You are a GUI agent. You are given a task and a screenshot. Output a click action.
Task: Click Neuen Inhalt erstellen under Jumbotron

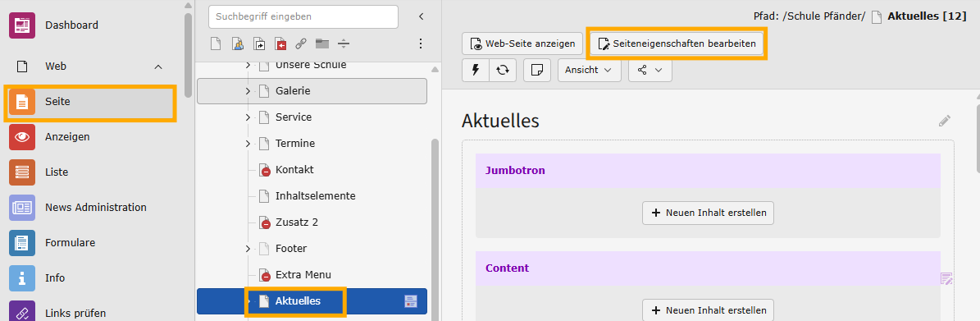click(x=708, y=213)
